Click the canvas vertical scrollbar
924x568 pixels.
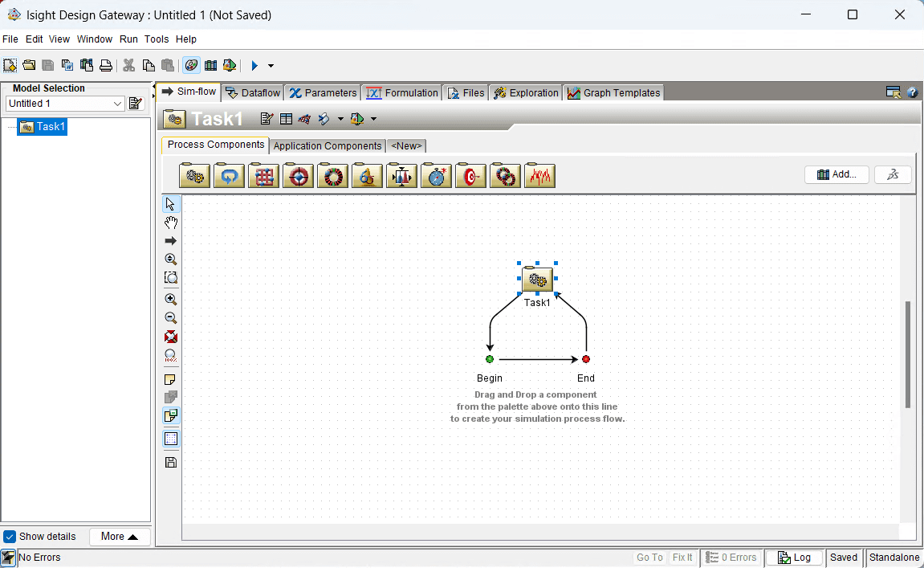(908, 354)
